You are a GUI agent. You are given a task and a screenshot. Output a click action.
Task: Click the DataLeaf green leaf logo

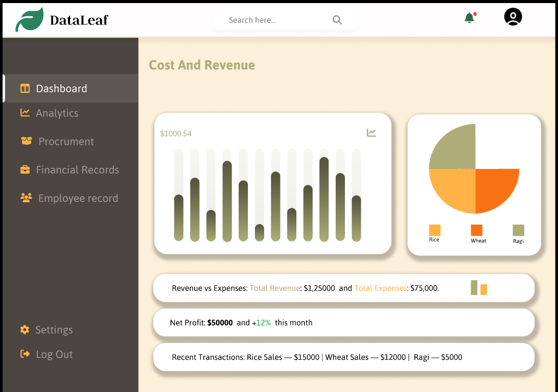30,19
